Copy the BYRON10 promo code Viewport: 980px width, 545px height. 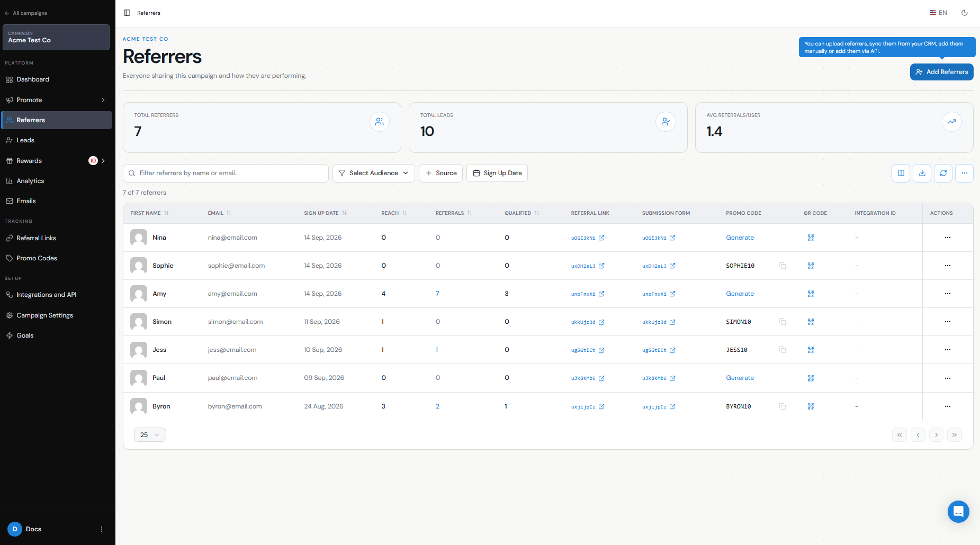(782, 406)
